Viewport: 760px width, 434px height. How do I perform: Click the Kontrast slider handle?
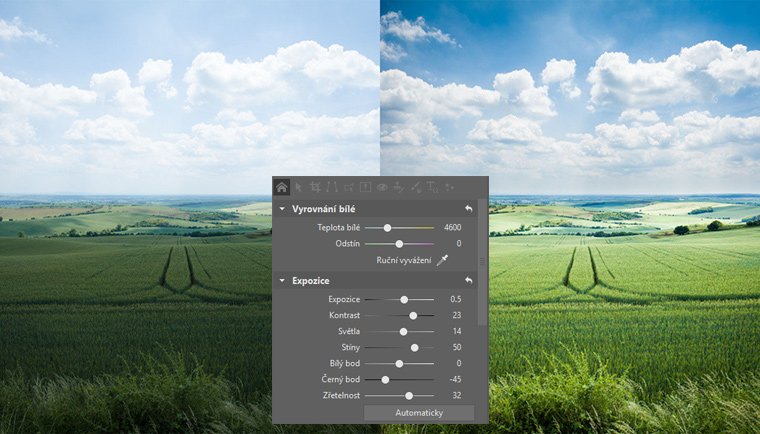click(413, 315)
